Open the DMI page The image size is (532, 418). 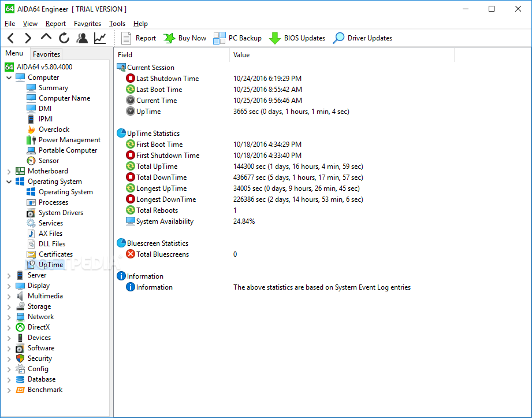pyautogui.click(x=39, y=109)
